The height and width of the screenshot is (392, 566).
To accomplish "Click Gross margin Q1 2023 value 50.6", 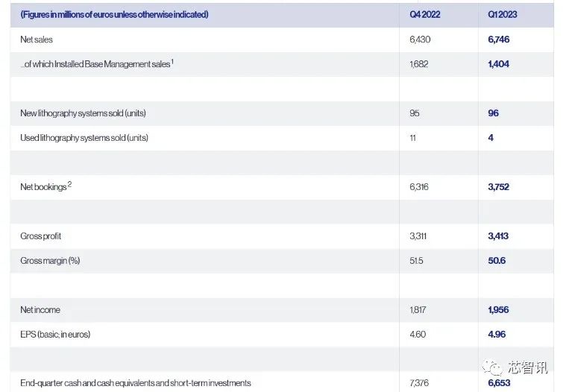I will point(497,260).
